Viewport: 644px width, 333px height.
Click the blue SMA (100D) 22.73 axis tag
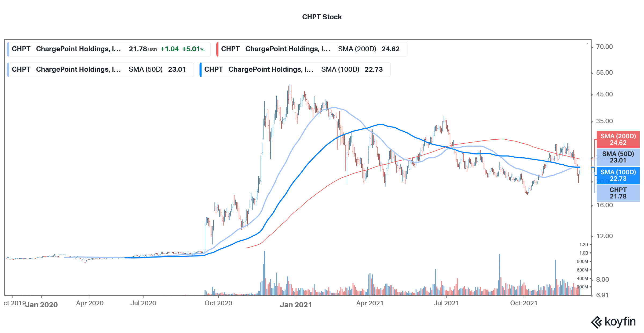tap(618, 175)
